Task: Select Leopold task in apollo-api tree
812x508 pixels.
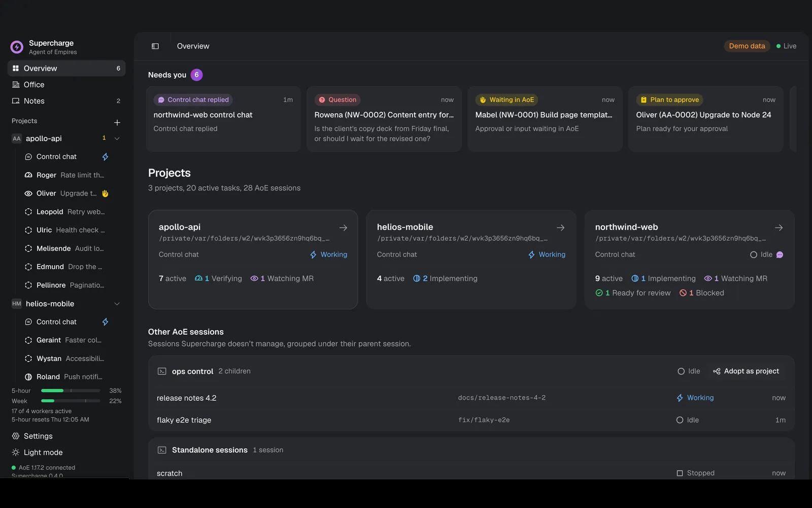Action: point(66,212)
